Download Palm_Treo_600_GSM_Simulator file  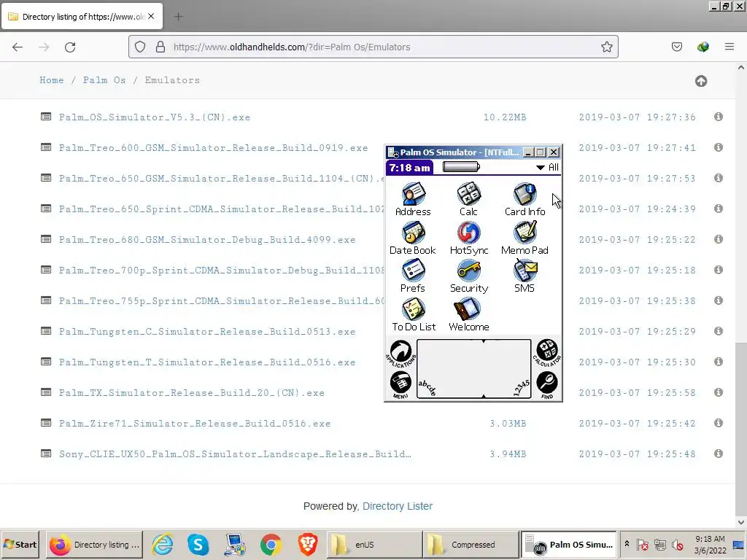(x=214, y=147)
